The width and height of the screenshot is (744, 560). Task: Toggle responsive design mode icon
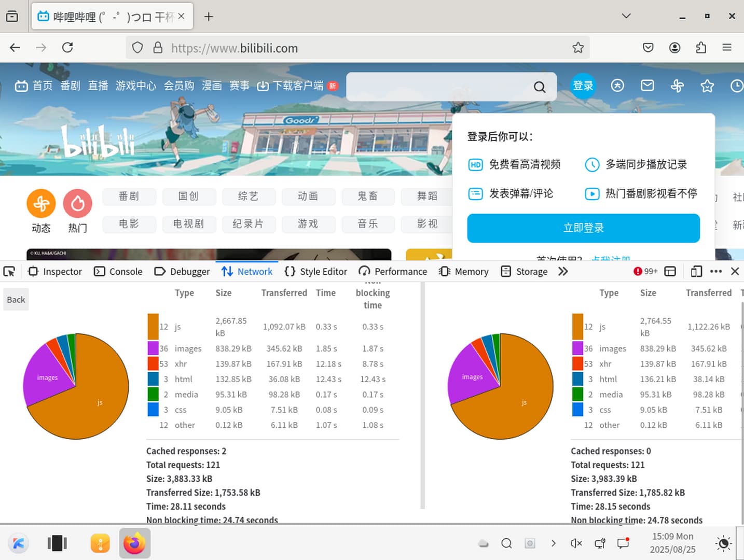[696, 271]
